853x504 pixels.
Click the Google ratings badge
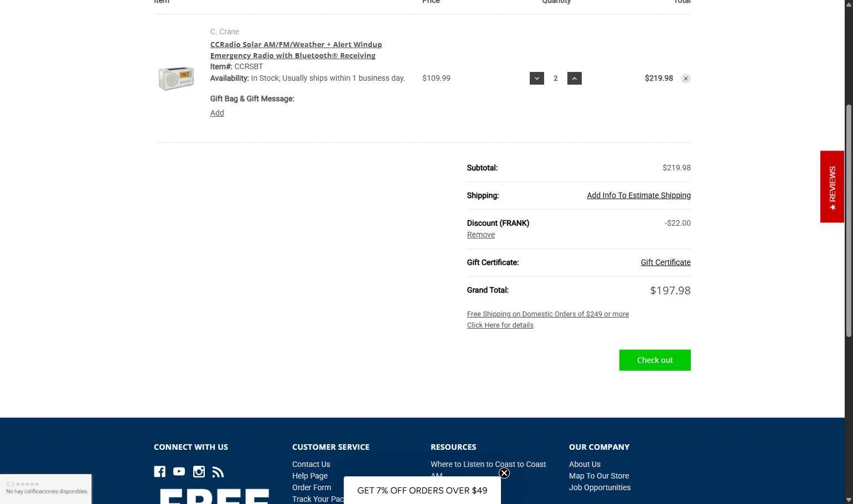pos(46,489)
